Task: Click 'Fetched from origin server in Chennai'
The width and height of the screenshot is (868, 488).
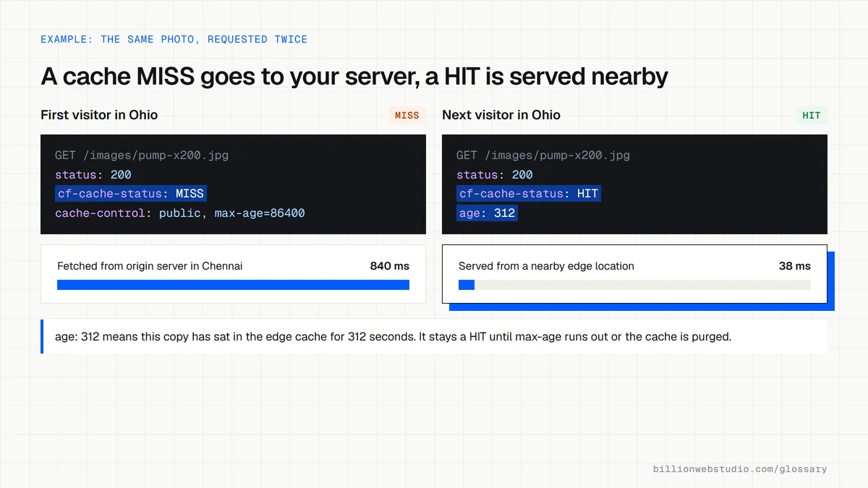Action: pos(150,266)
